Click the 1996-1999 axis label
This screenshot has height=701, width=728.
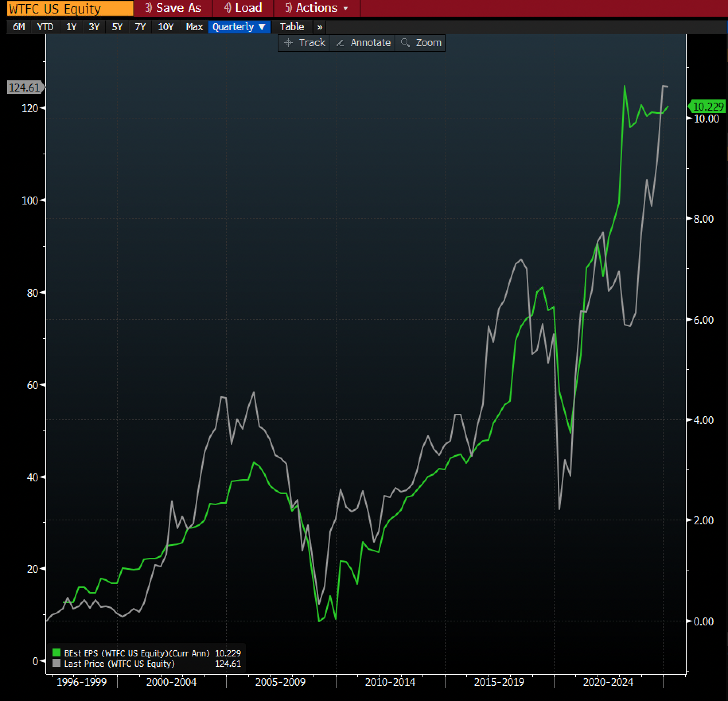coord(82,682)
